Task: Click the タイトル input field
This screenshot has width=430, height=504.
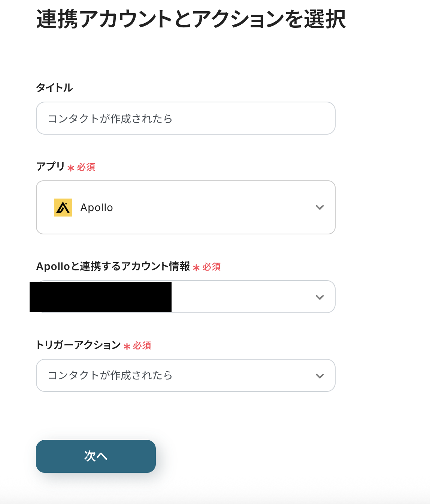Action: (185, 118)
